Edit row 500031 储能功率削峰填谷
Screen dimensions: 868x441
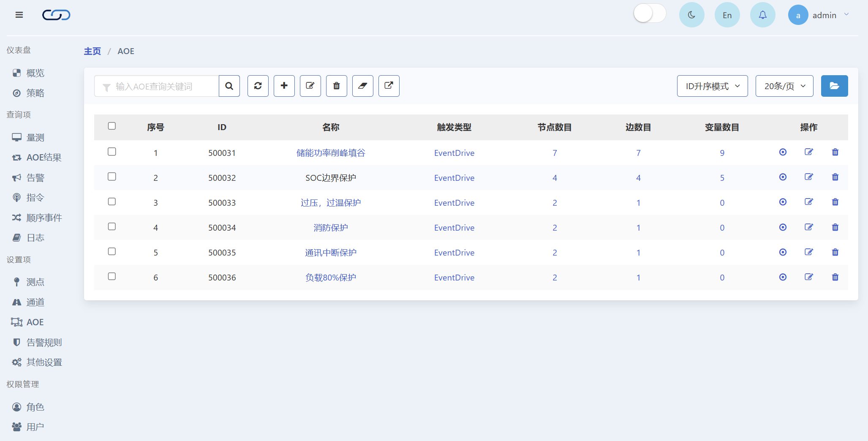point(809,152)
